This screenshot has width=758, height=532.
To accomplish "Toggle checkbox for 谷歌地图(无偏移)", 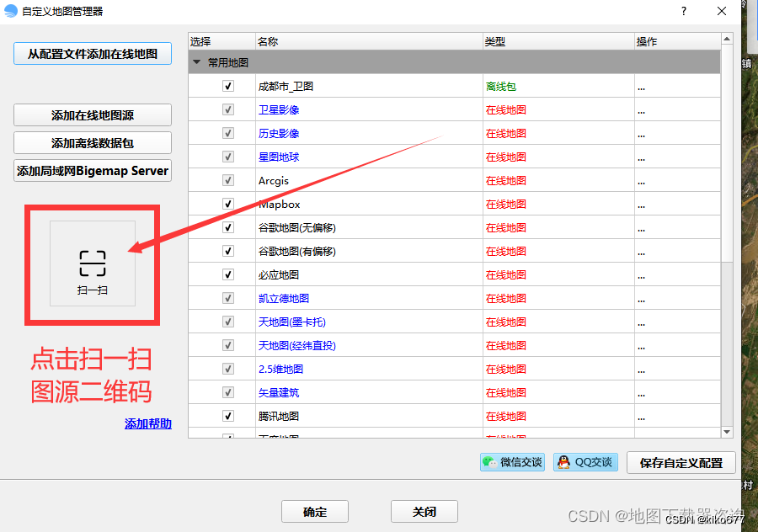I will (228, 227).
